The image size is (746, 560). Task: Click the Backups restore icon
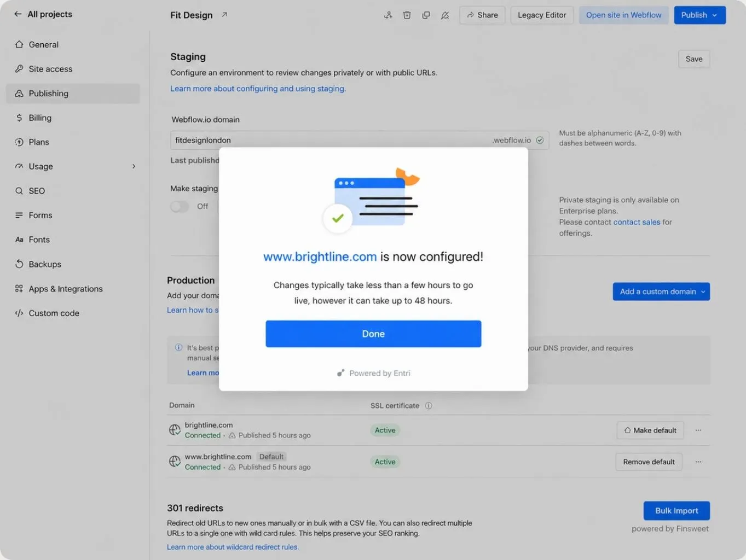pos(19,264)
